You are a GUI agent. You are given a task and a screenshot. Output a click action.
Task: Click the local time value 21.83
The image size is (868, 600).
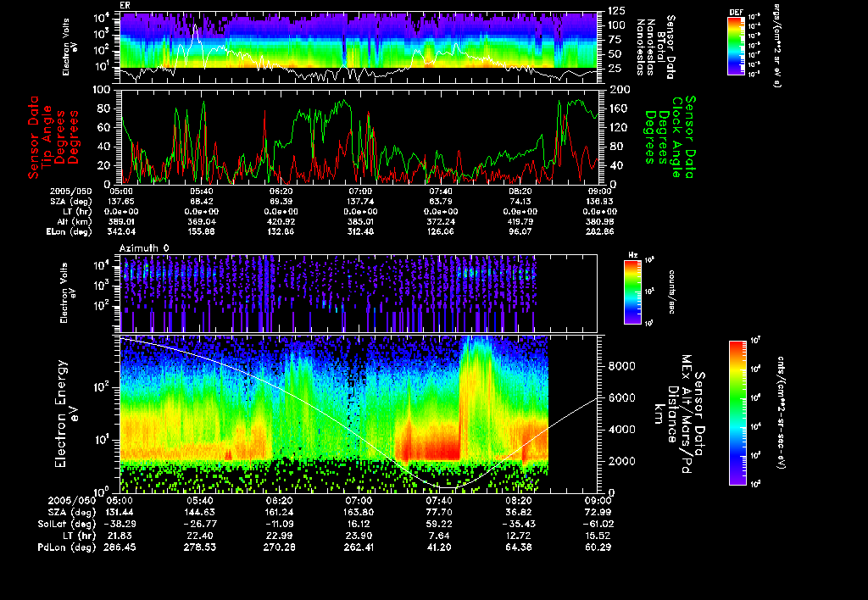coord(120,536)
